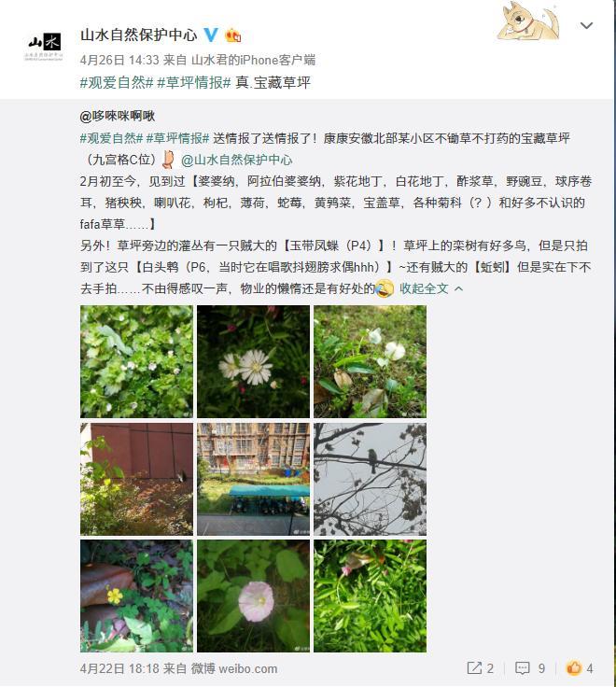Open 山水自然保护中心 account name link
616x687 pixels.
pyautogui.click(x=139, y=35)
